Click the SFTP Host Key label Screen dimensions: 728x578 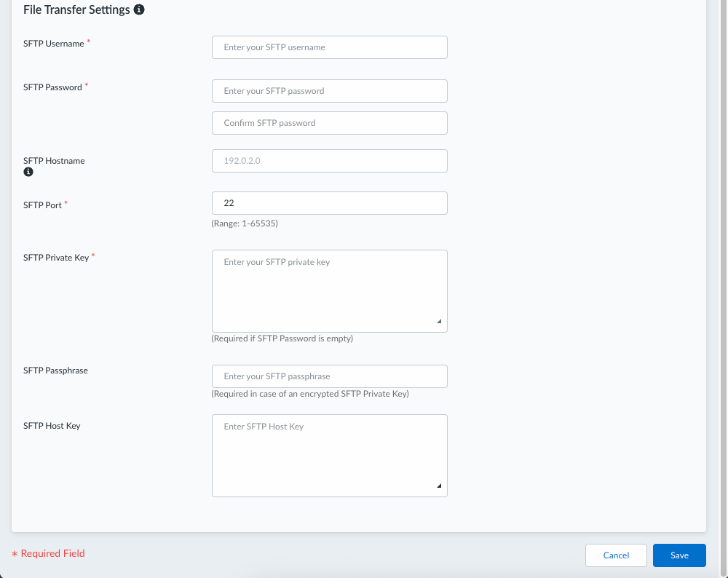(52, 426)
